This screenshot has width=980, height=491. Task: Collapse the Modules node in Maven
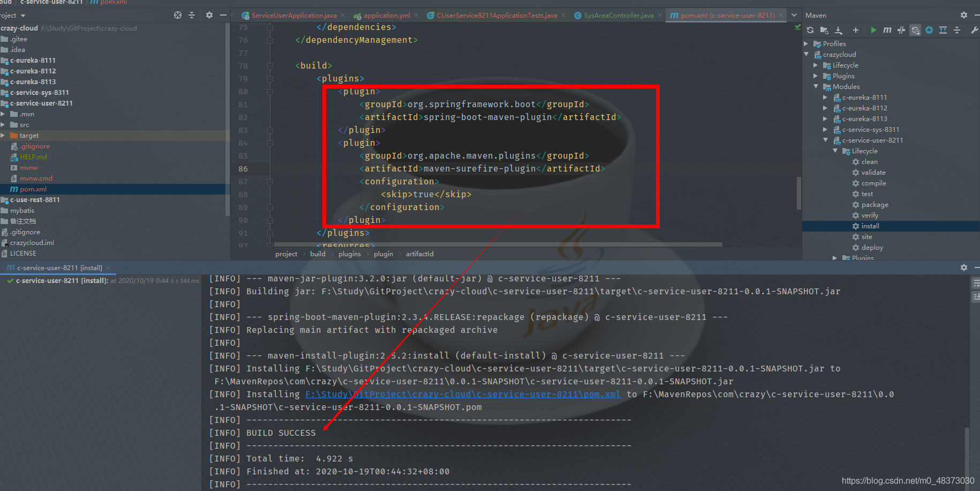[816, 87]
